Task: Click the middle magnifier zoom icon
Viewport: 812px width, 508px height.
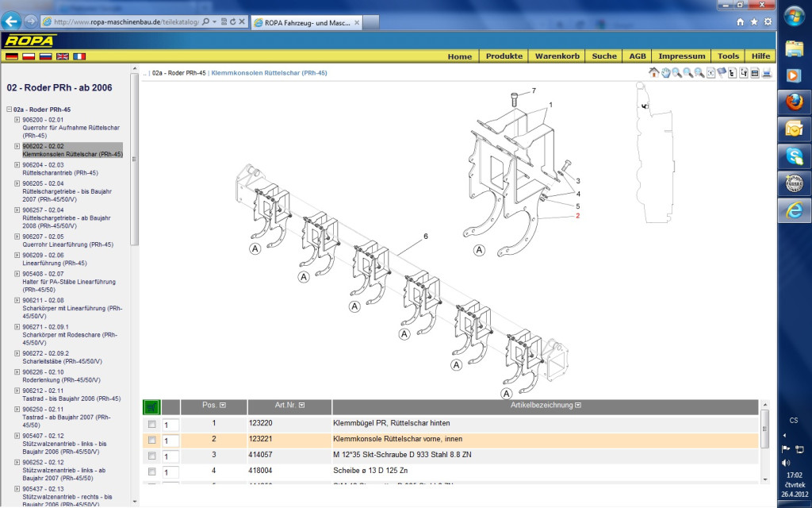Action: point(688,73)
